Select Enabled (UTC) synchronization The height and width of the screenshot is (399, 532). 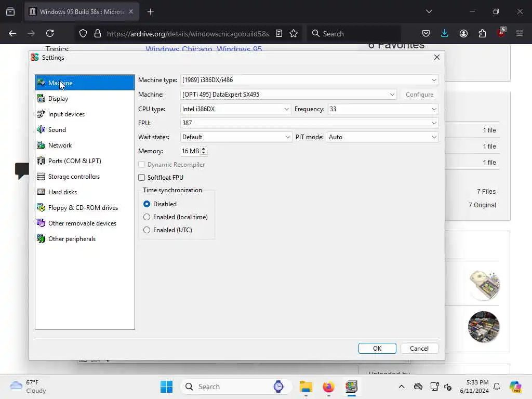click(x=147, y=230)
